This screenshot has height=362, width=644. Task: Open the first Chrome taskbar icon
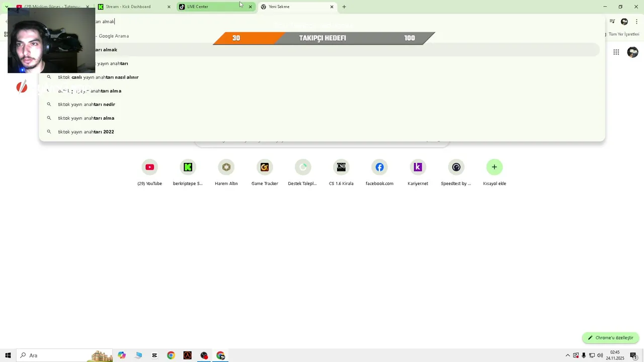pyautogui.click(x=171, y=355)
